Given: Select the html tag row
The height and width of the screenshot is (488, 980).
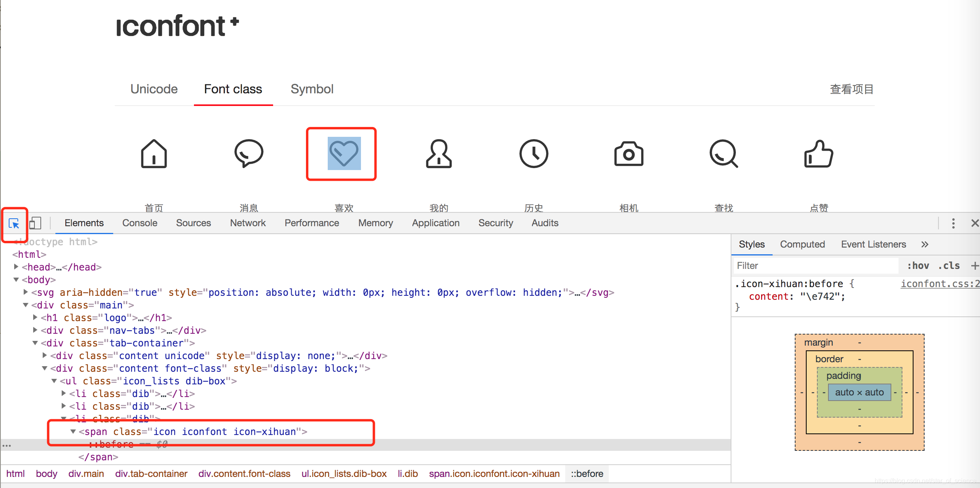Looking at the screenshot, I should click(29, 254).
